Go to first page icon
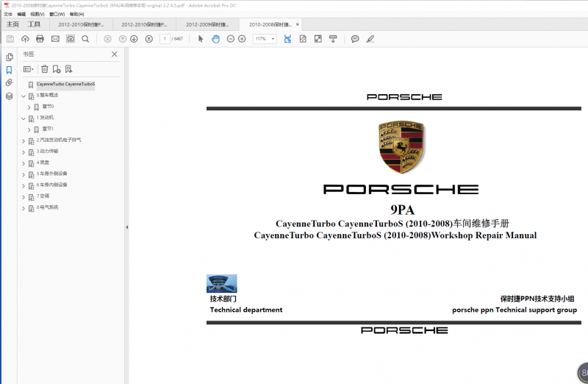Screen dimensions: 588x384 (x=107, y=39)
